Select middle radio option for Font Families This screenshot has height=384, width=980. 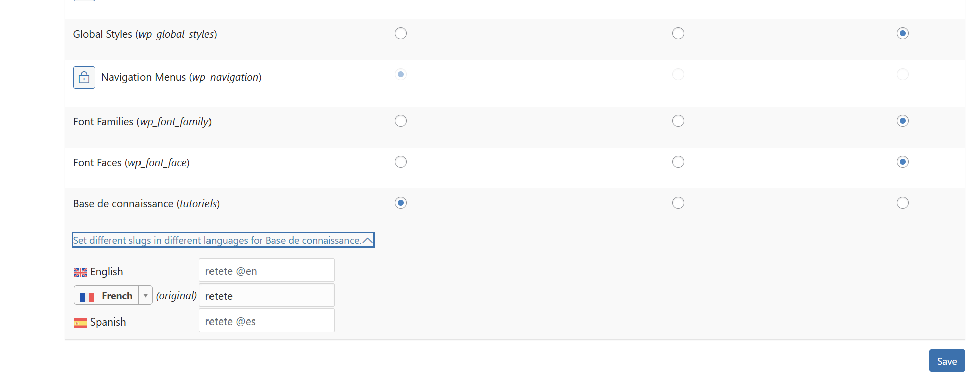coord(678,121)
